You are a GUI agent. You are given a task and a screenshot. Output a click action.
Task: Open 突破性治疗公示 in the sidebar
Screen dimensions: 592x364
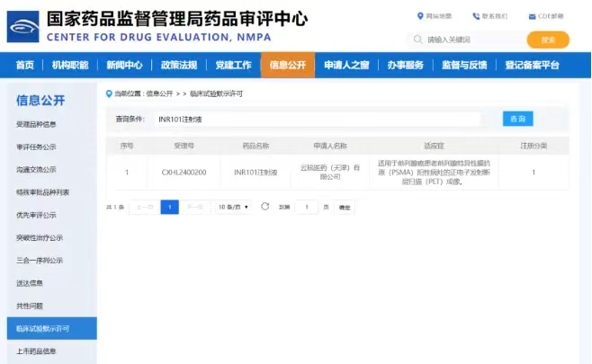click(x=40, y=237)
